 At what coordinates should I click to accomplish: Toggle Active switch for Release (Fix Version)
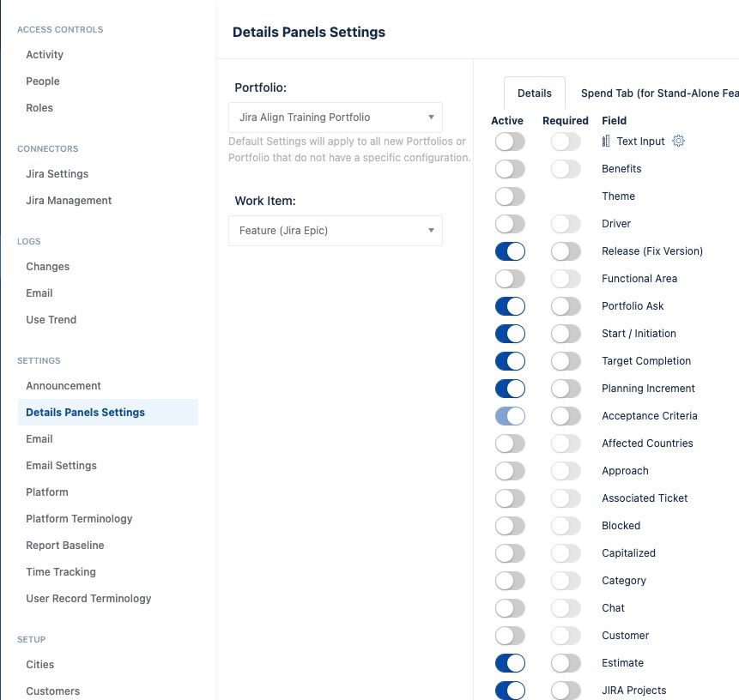tap(510, 251)
